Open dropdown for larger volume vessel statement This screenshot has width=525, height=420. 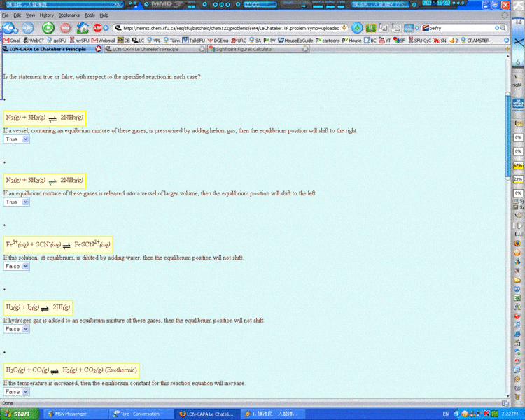(16, 202)
